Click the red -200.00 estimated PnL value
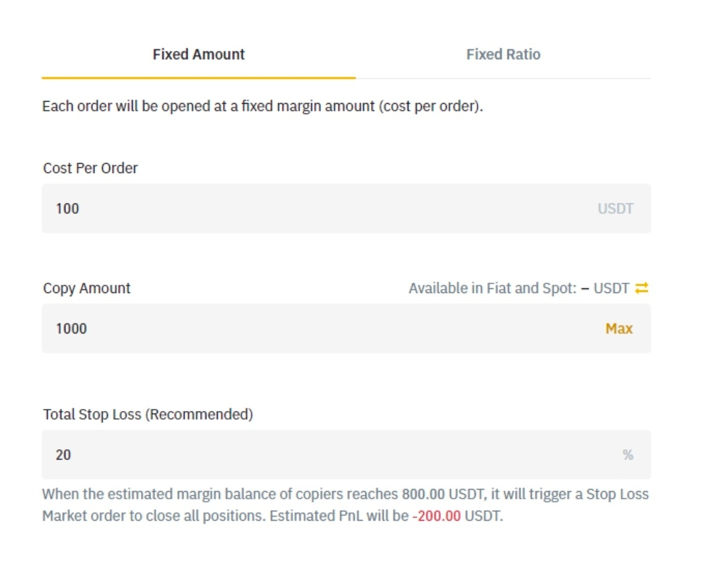This screenshot has width=728, height=580. tap(437, 518)
